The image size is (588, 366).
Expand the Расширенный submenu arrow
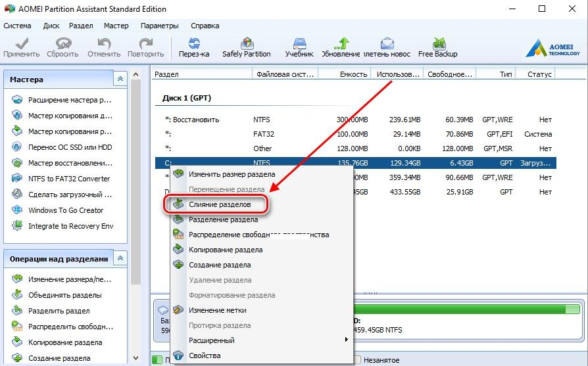[346, 340]
